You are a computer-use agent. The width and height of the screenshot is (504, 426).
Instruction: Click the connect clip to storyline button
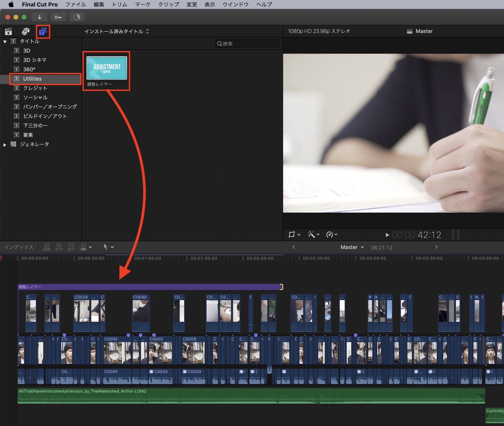47,247
